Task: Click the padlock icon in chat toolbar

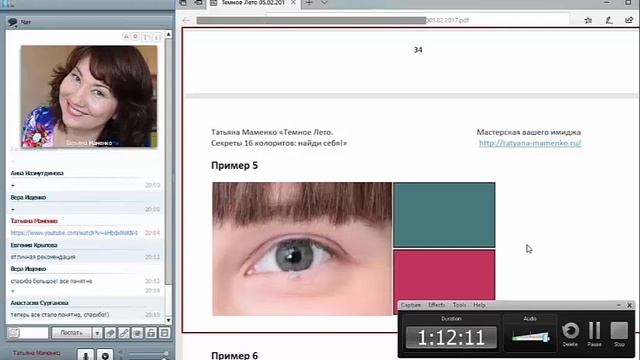Action: click(x=151, y=333)
